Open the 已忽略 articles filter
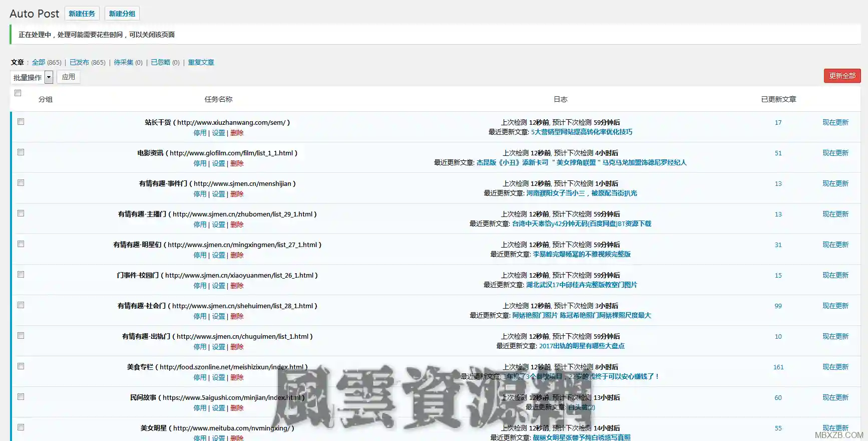The image size is (868, 441). click(x=160, y=62)
